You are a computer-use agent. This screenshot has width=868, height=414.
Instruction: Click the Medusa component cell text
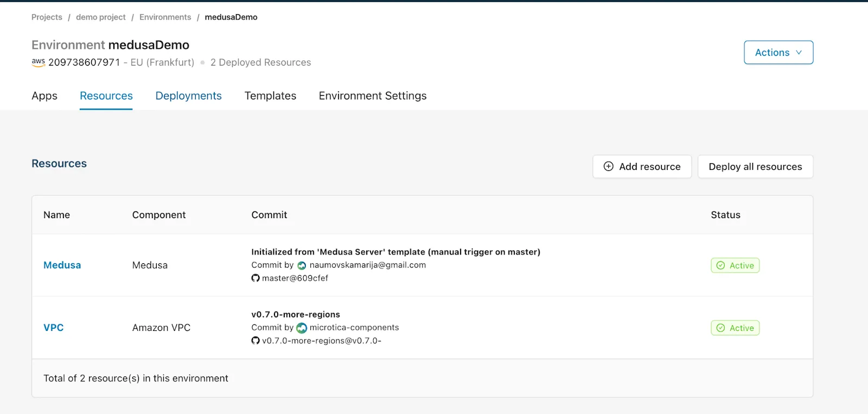pos(150,265)
